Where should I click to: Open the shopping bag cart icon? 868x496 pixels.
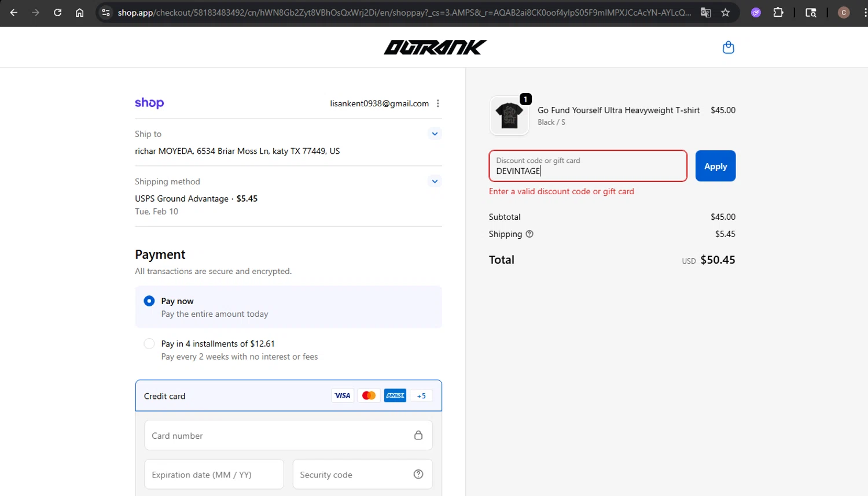729,47
